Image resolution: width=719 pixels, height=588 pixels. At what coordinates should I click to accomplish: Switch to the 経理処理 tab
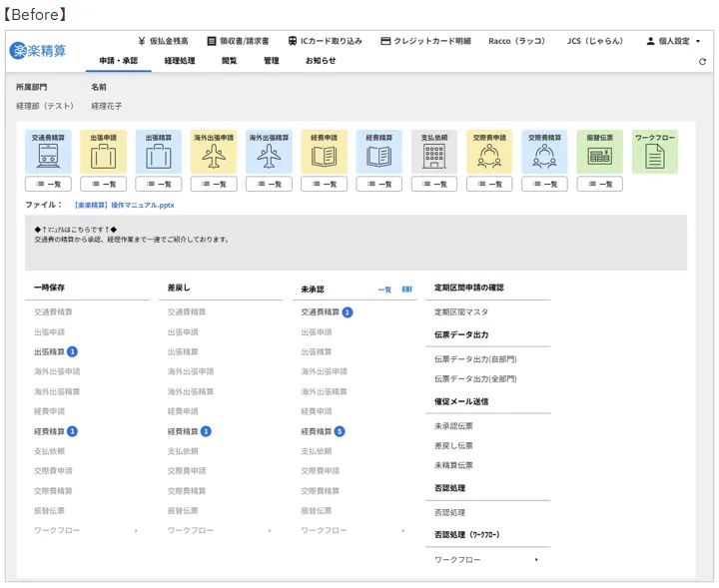[x=180, y=61]
